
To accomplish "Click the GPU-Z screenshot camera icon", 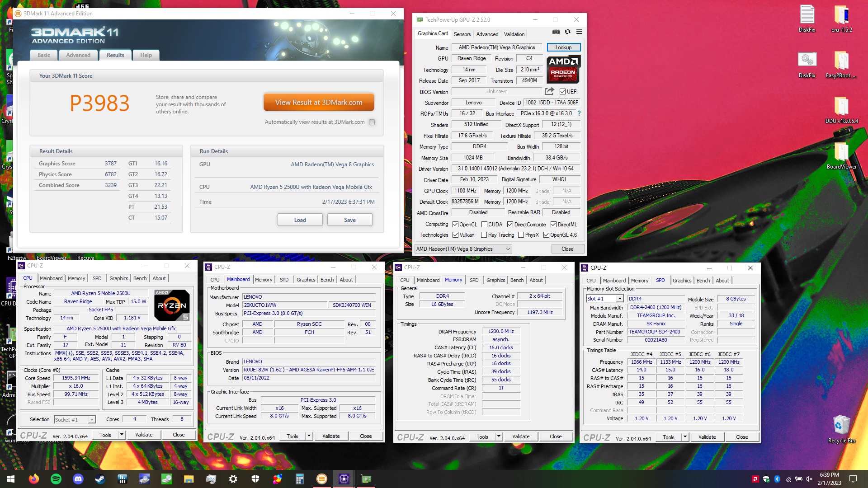I will pos(556,32).
